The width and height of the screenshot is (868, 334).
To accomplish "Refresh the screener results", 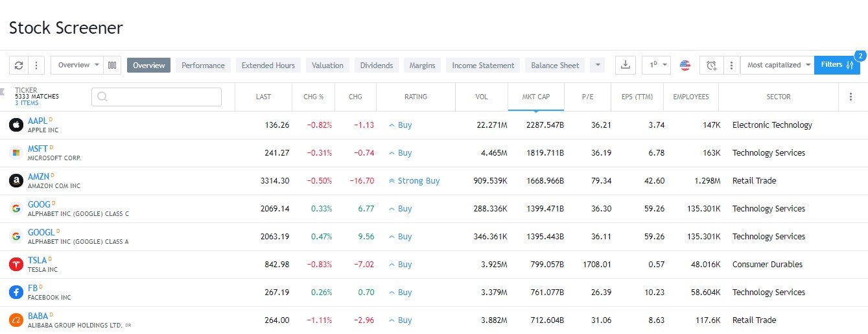I will [x=19, y=66].
